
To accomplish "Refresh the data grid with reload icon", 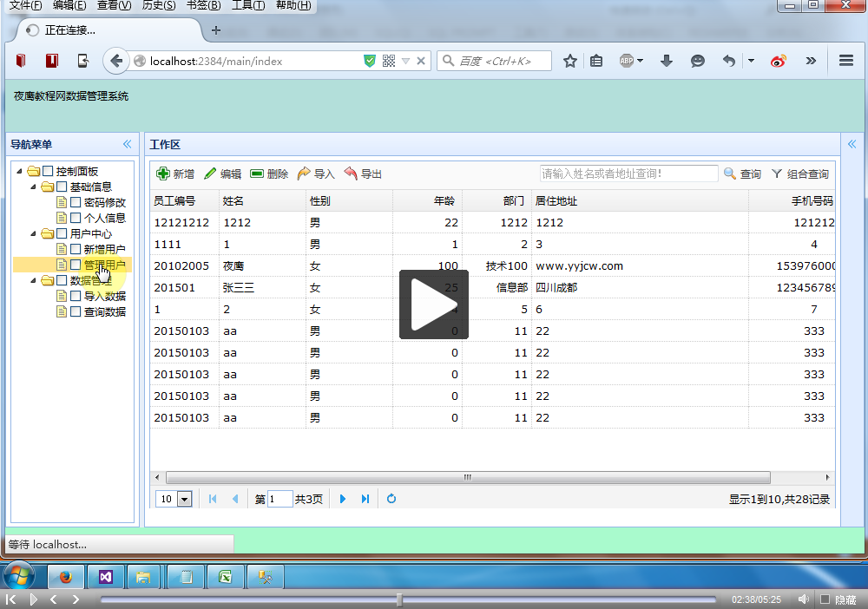I will pos(391,499).
